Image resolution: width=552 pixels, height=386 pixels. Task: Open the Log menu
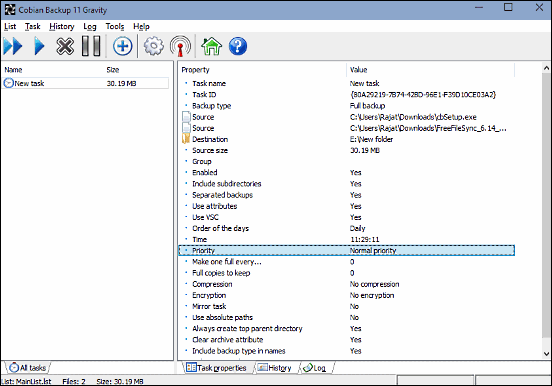[x=90, y=26]
